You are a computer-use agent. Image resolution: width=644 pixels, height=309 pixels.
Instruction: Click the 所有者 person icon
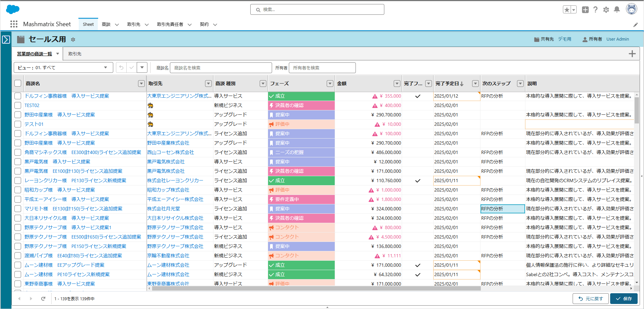coord(585,40)
